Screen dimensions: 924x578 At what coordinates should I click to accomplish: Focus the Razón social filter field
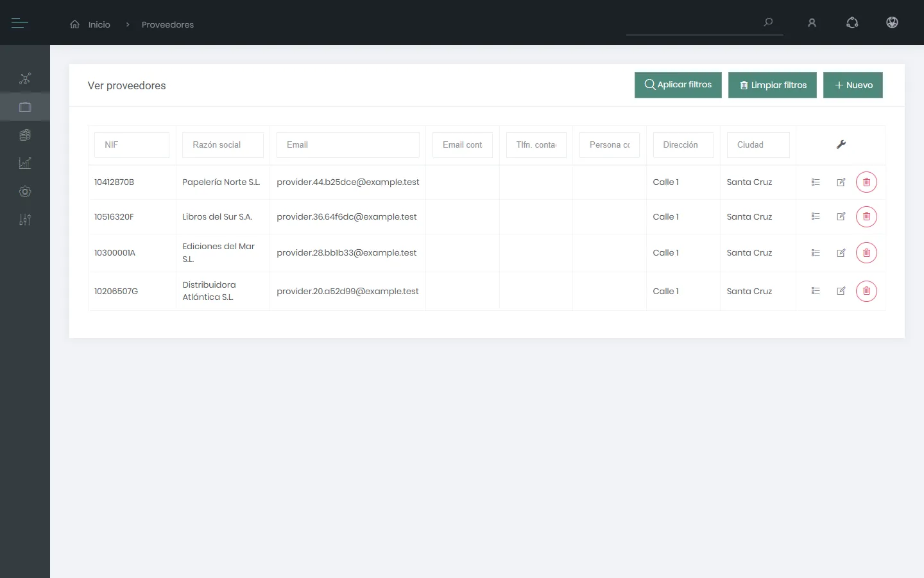tap(223, 145)
